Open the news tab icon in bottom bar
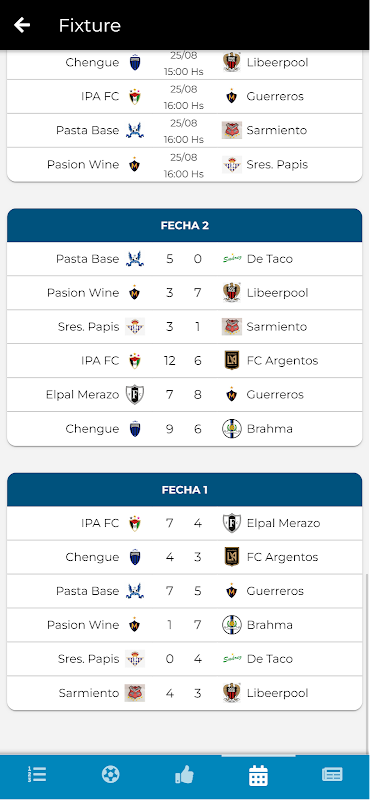 [x=332, y=775]
